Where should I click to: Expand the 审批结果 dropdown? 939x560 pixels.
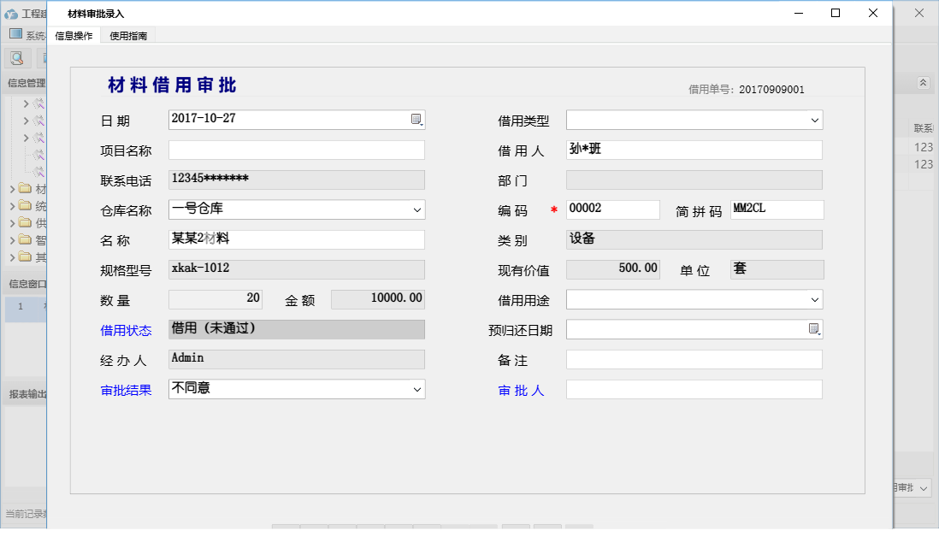click(416, 390)
